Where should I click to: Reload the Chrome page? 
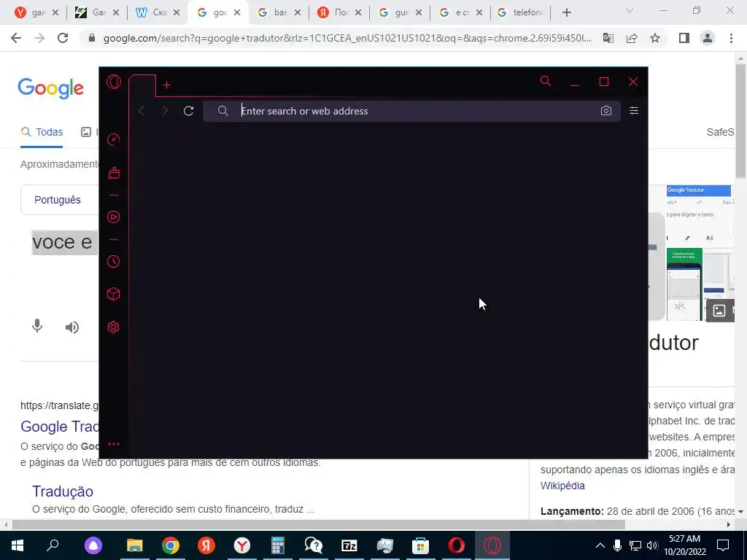click(x=63, y=38)
